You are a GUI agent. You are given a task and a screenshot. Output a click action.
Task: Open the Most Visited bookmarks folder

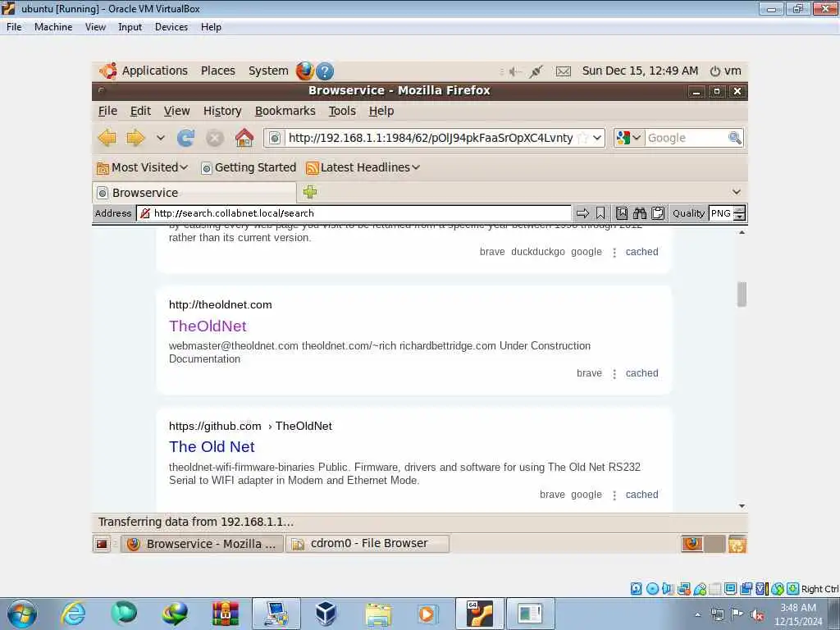[x=143, y=167]
